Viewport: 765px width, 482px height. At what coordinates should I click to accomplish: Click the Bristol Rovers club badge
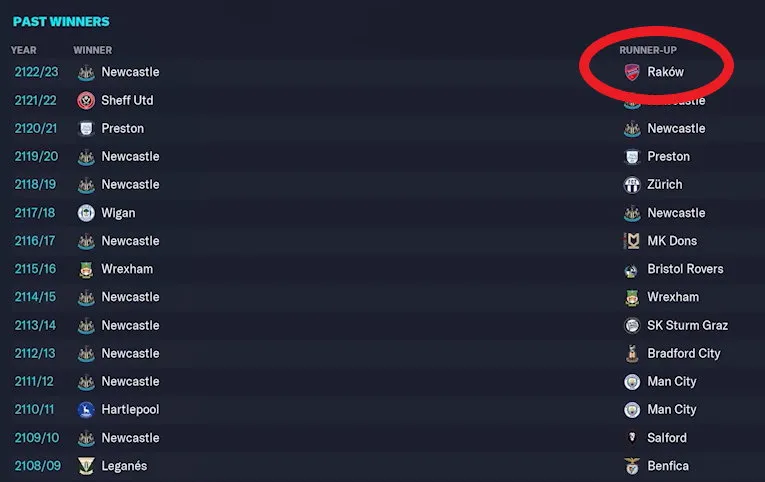632,269
